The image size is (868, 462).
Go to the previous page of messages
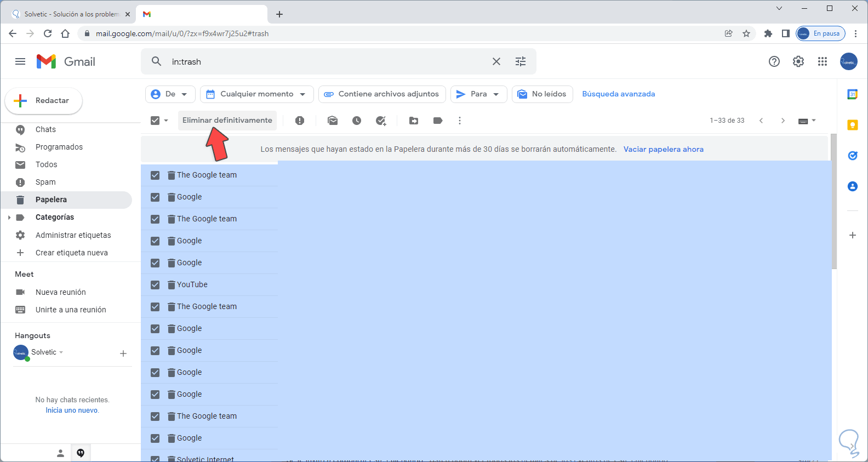tap(761, 121)
